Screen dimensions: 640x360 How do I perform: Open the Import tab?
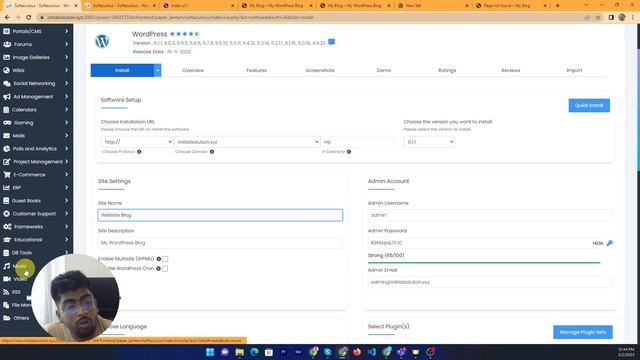click(x=574, y=70)
